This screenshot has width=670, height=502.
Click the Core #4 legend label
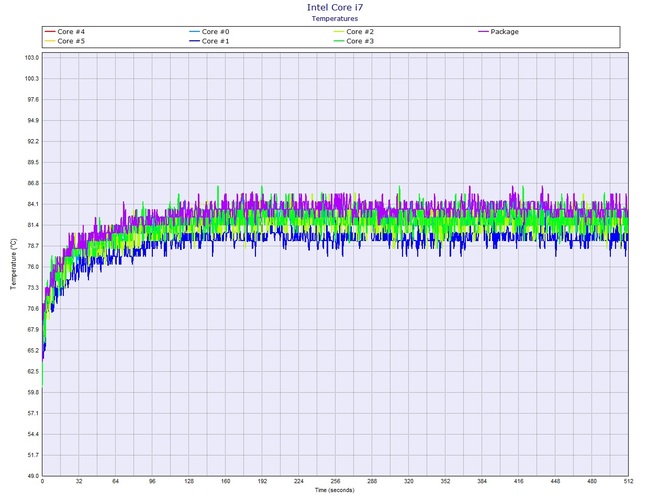coord(71,32)
